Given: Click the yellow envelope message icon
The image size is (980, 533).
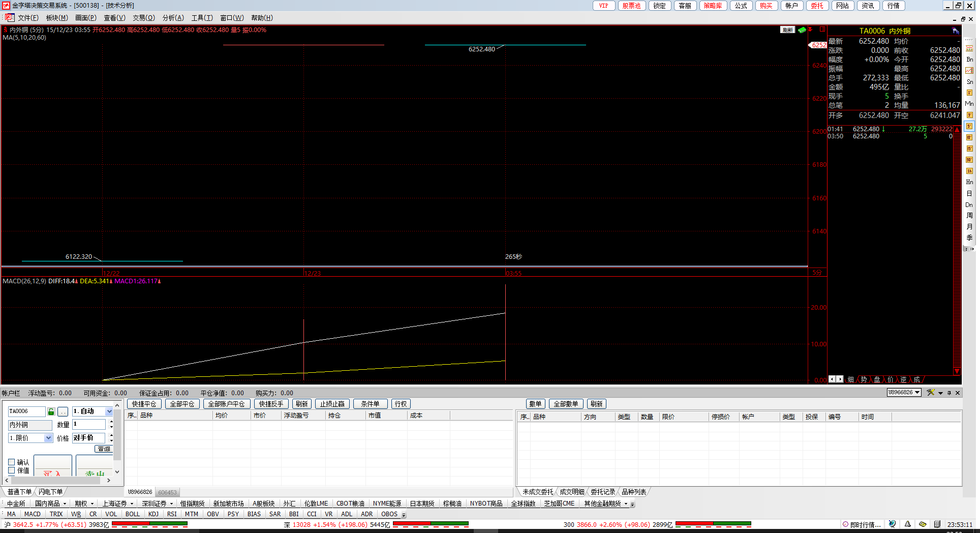Looking at the screenshot, I should click(x=923, y=524).
